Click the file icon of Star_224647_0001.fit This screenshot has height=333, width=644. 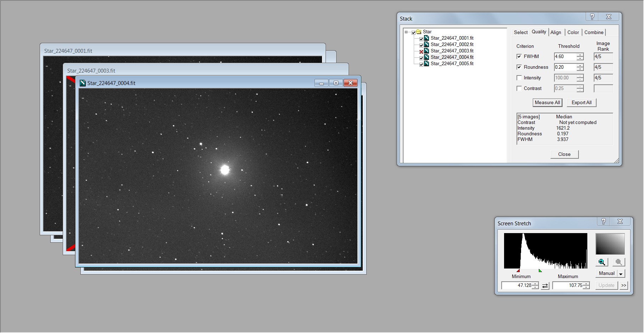[x=427, y=38]
